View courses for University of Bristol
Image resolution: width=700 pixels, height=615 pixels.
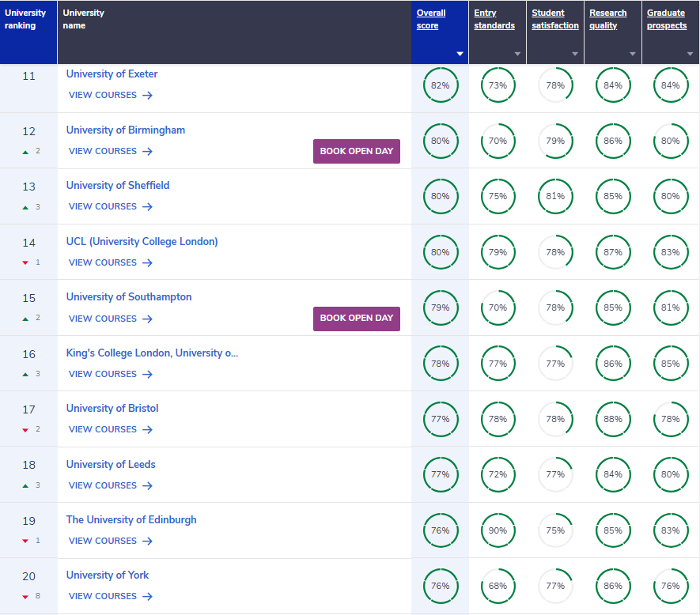point(110,429)
